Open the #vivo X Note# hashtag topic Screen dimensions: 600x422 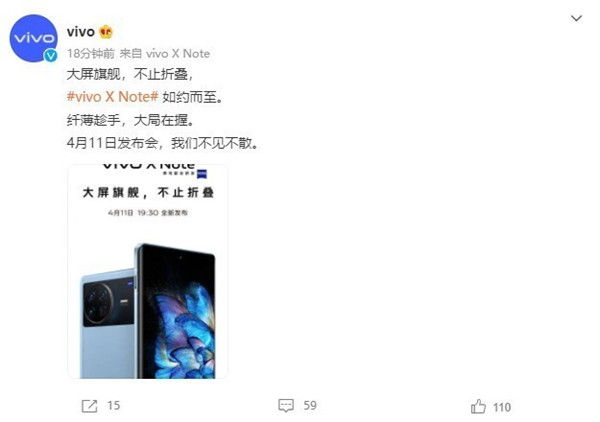tap(112, 97)
